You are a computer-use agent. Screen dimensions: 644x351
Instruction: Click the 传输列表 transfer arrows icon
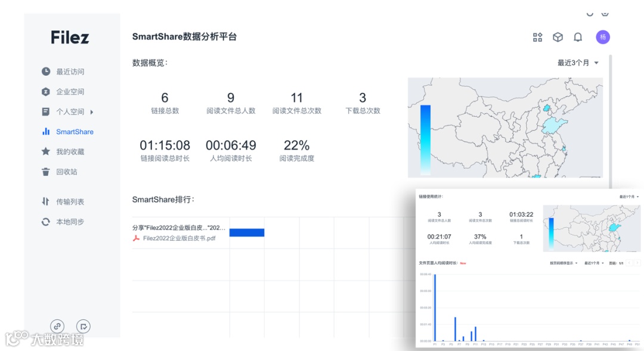[45, 201]
